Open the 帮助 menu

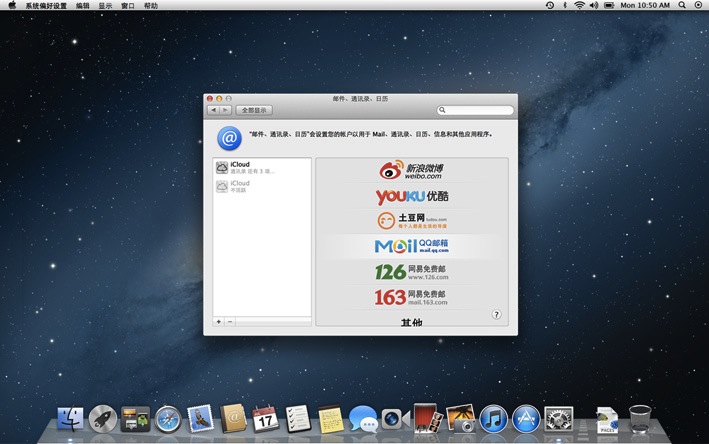coord(151,5)
